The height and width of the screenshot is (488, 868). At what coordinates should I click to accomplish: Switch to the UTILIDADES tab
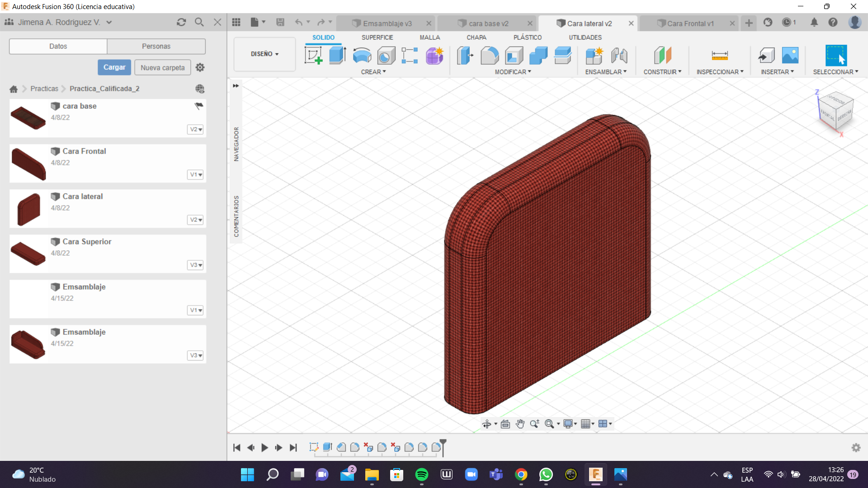point(585,38)
